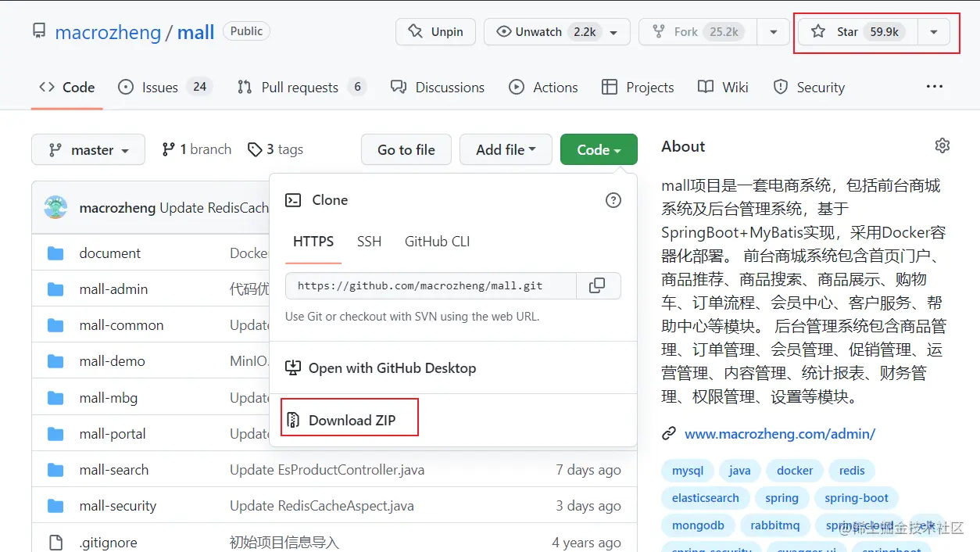Open the Star lists dropdown arrow

pyautogui.click(x=934, y=32)
